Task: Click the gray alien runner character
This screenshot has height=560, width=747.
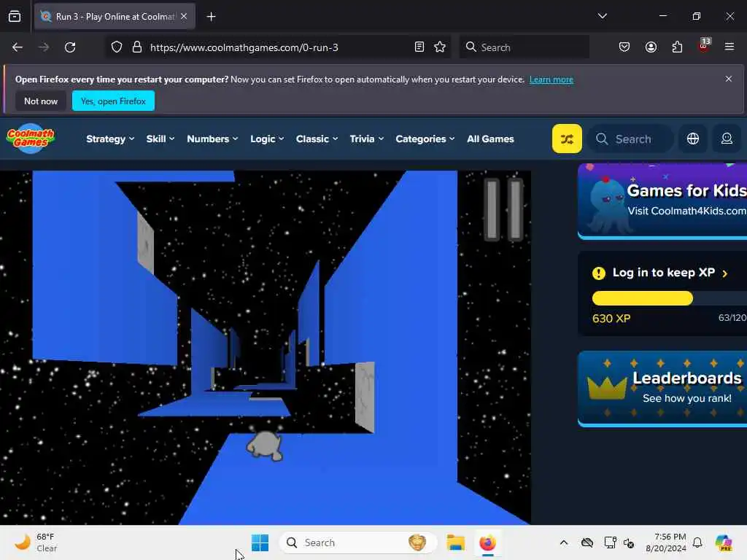Action: [x=265, y=444]
